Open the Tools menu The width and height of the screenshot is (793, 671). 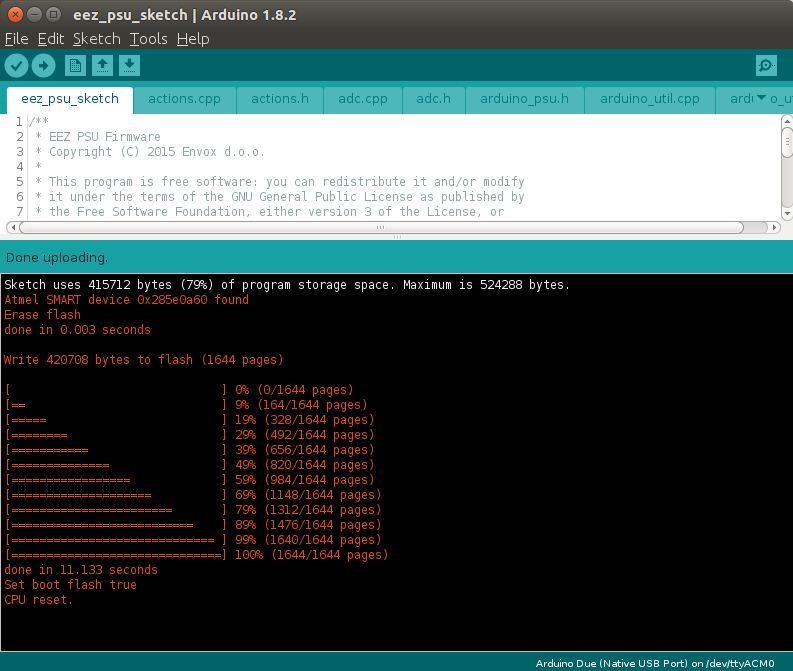click(148, 39)
